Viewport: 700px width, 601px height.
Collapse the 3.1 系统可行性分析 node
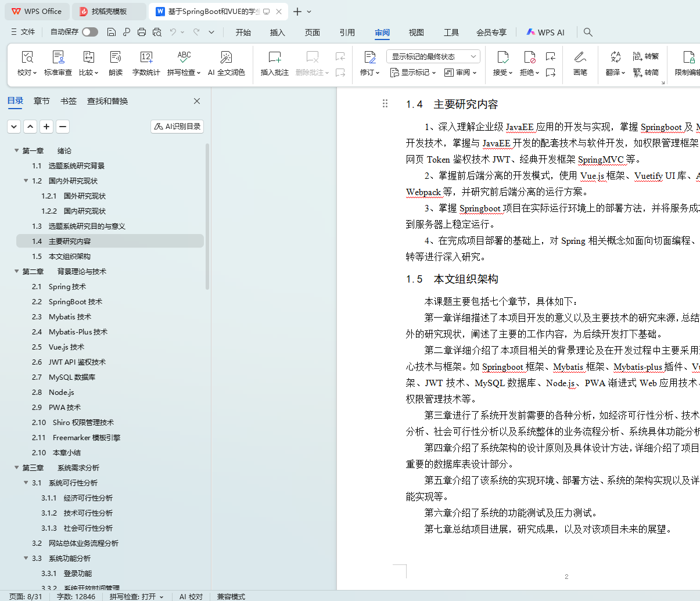click(x=26, y=483)
